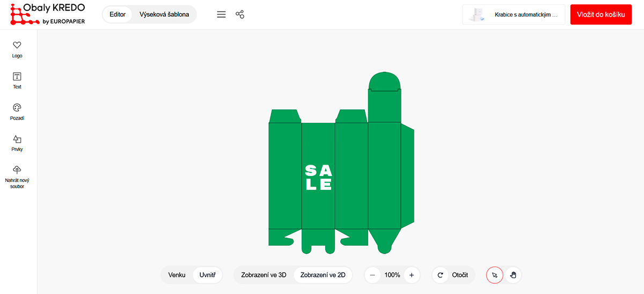Open the Editor tab
This screenshot has height=294, width=644.
point(118,14)
